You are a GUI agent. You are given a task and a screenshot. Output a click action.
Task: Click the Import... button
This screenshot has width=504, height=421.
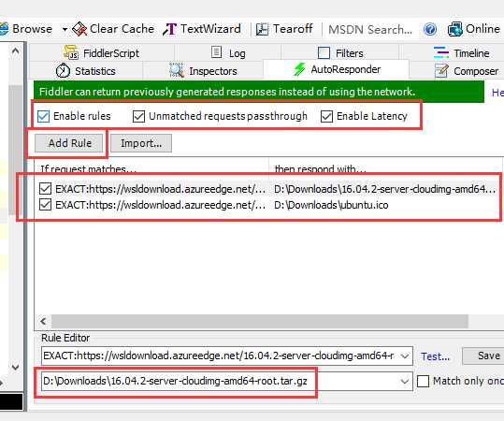click(x=141, y=143)
